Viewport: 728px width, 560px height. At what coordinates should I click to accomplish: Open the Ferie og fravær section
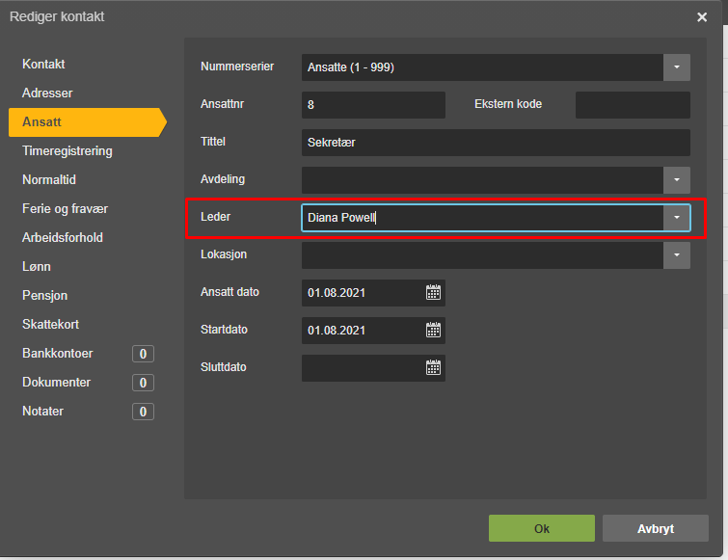pos(65,209)
